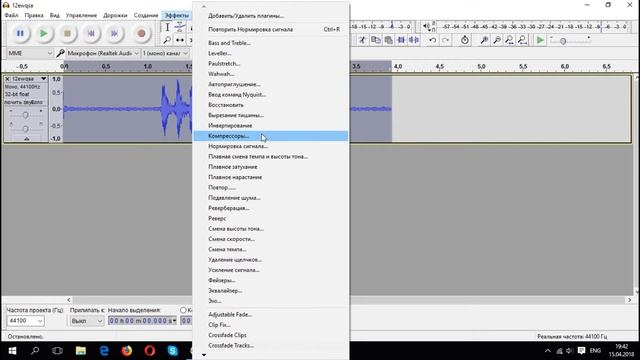The height and width of the screenshot is (360, 640).
Task: Skip to start of track
Action: pyautogui.click(x=91, y=33)
